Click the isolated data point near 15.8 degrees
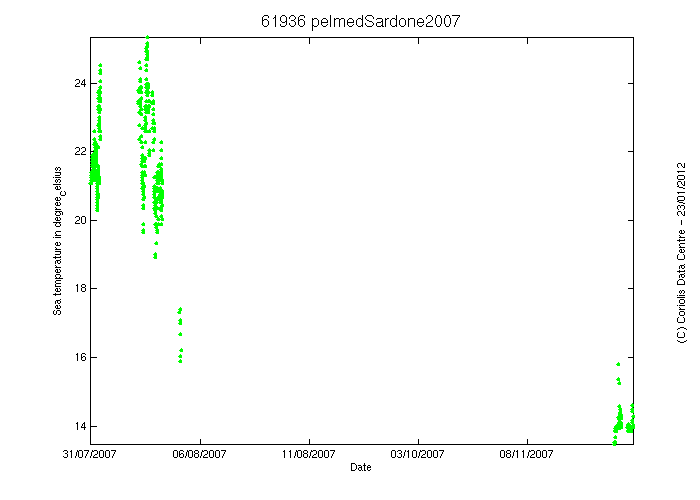This screenshot has width=700, height=500. (618, 364)
